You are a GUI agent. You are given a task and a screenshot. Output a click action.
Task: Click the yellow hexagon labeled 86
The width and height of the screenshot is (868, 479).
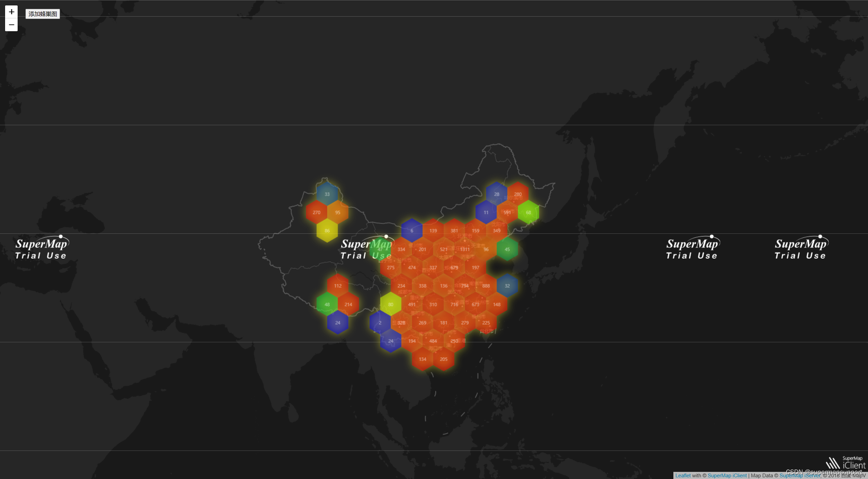click(327, 231)
